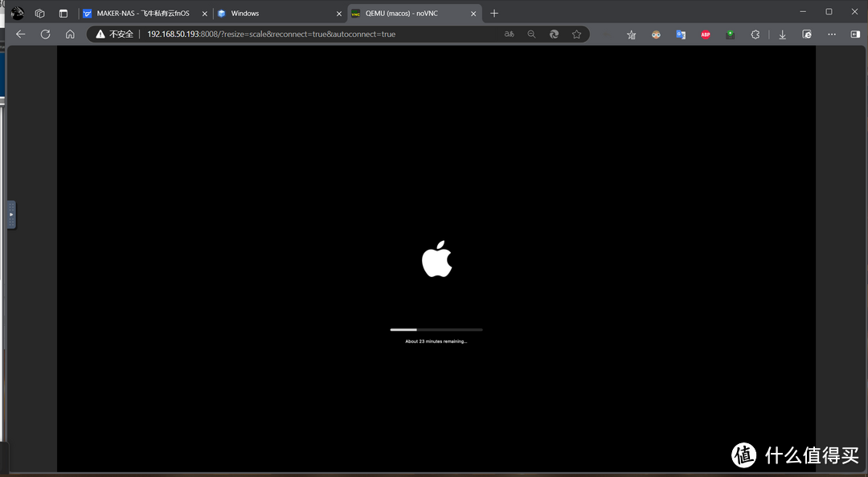Open a new tab with the plus button
Image resolution: width=868 pixels, height=477 pixels.
[493, 13]
